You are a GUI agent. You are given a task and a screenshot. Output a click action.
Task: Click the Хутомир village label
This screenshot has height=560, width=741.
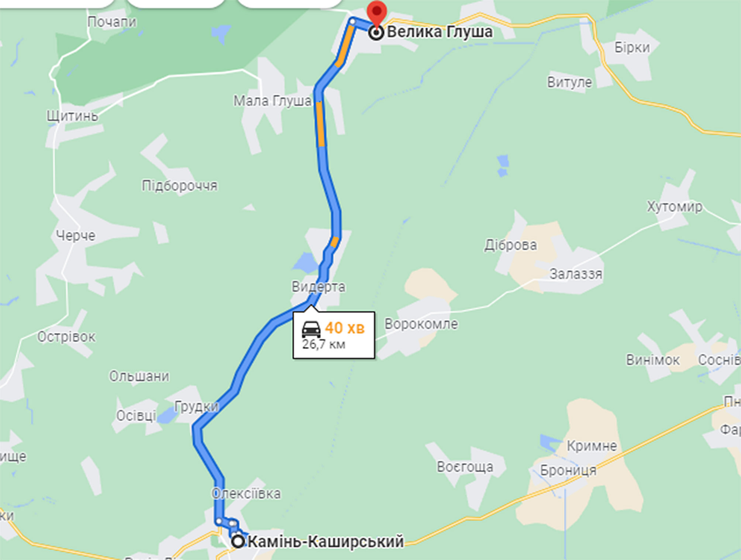pyautogui.click(x=675, y=206)
